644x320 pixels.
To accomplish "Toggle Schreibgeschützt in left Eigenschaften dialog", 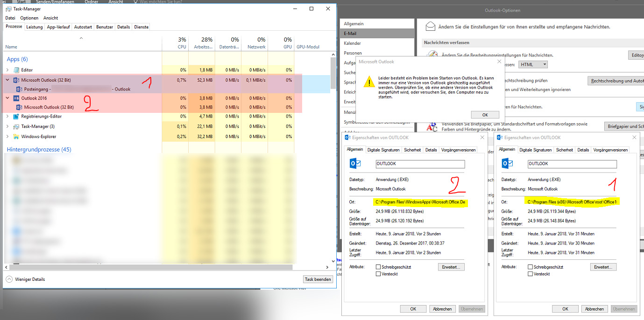I will [x=378, y=267].
